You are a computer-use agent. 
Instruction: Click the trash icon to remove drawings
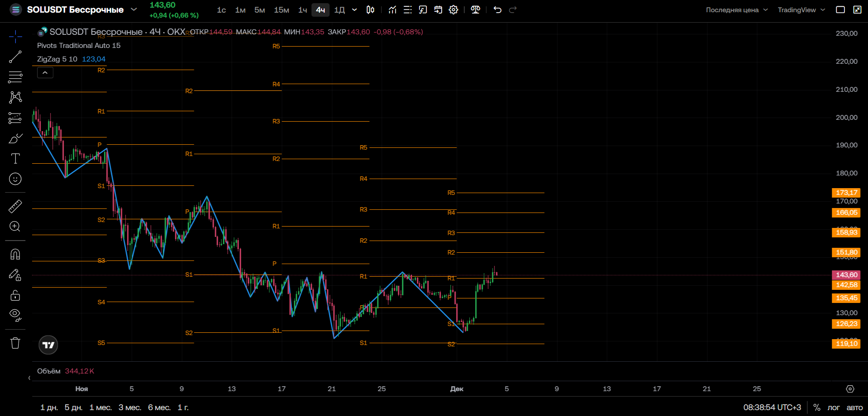15,343
